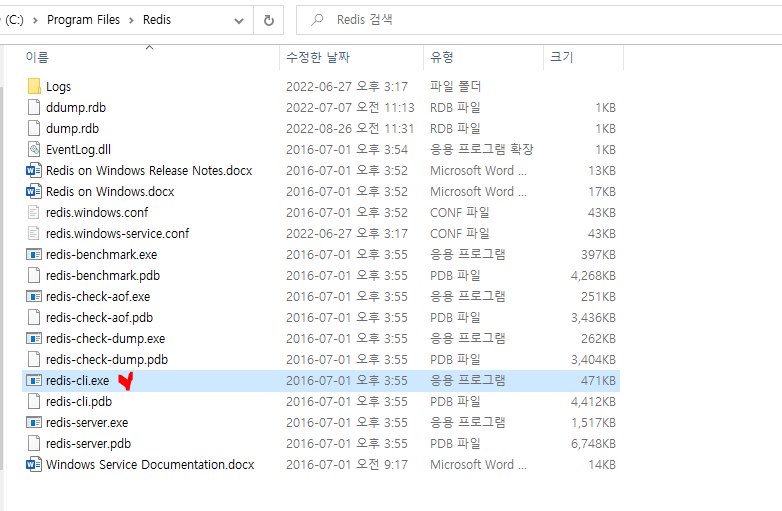Image resolution: width=782 pixels, height=511 pixels.
Task: Click Word icon of Redis on Windows.docx
Action: pyautogui.click(x=34, y=191)
